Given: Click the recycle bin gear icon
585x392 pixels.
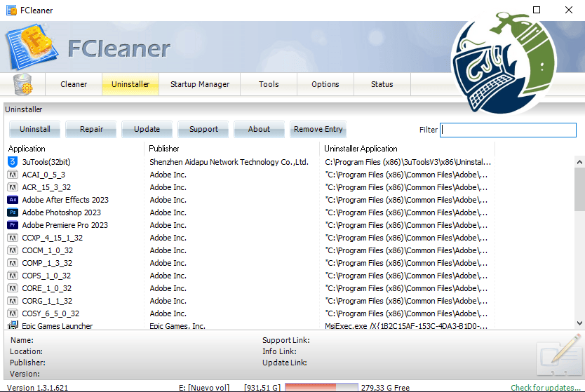Looking at the screenshot, I should [x=22, y=84].
